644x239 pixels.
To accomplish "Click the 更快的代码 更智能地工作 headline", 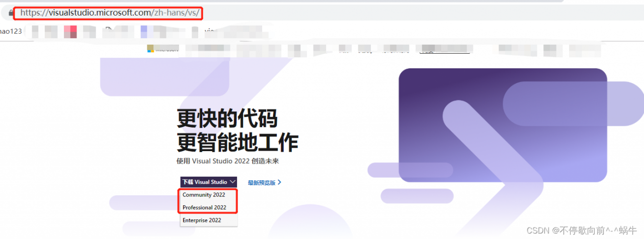I will 237,131.
